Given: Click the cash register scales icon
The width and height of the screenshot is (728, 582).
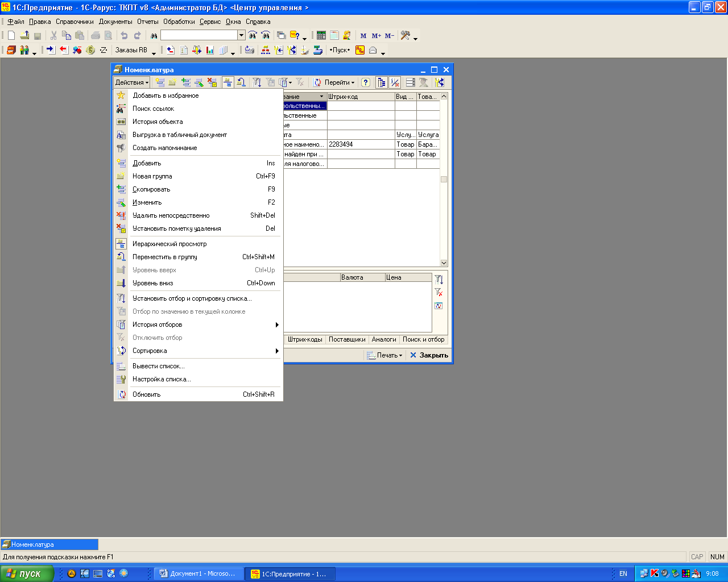Looking at the screenshot, I should (318, 50).
